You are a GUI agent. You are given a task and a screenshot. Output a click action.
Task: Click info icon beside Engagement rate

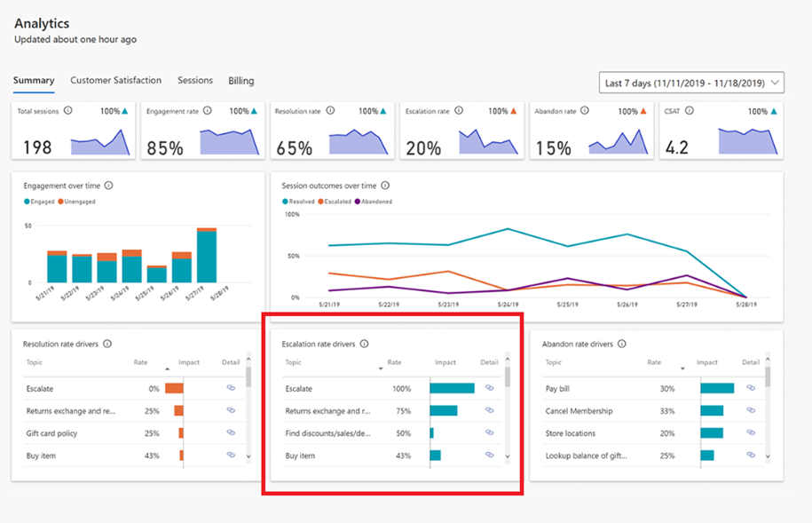(207, 110)
